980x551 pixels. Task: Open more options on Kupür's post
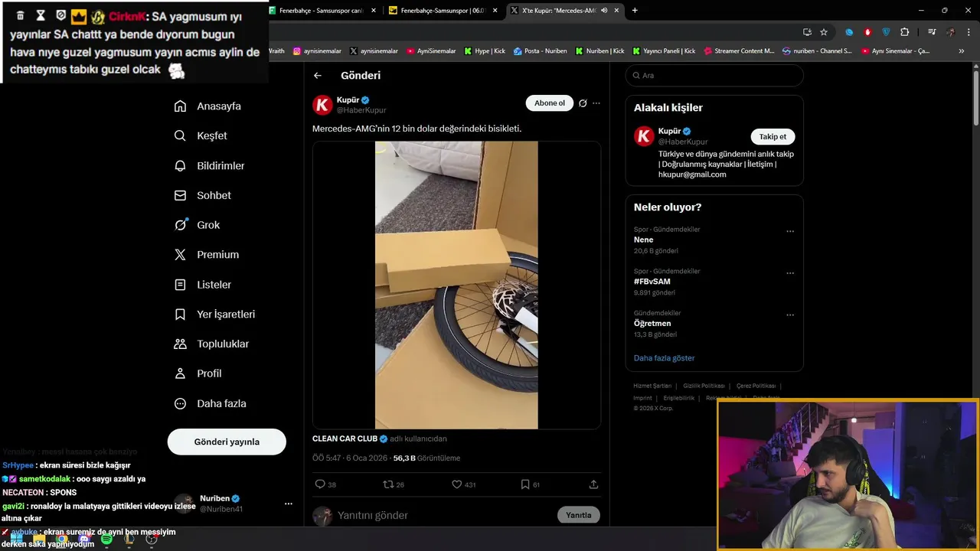click(596, 103)
